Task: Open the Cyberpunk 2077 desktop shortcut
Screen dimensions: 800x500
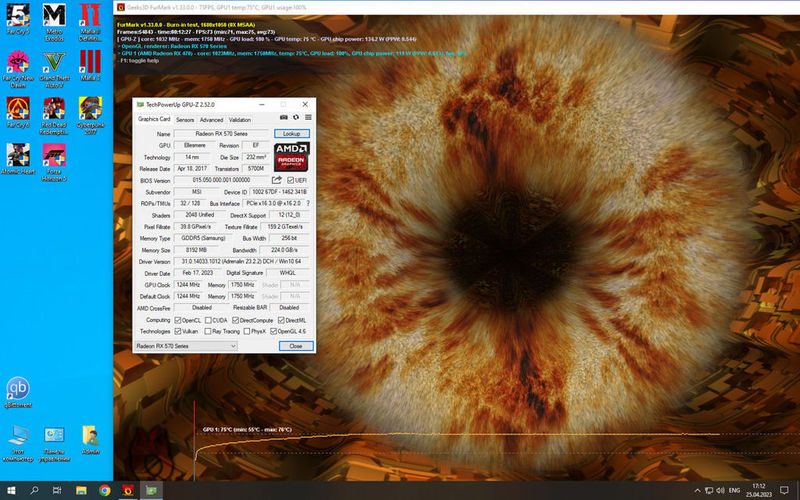Action: [90, 111]
